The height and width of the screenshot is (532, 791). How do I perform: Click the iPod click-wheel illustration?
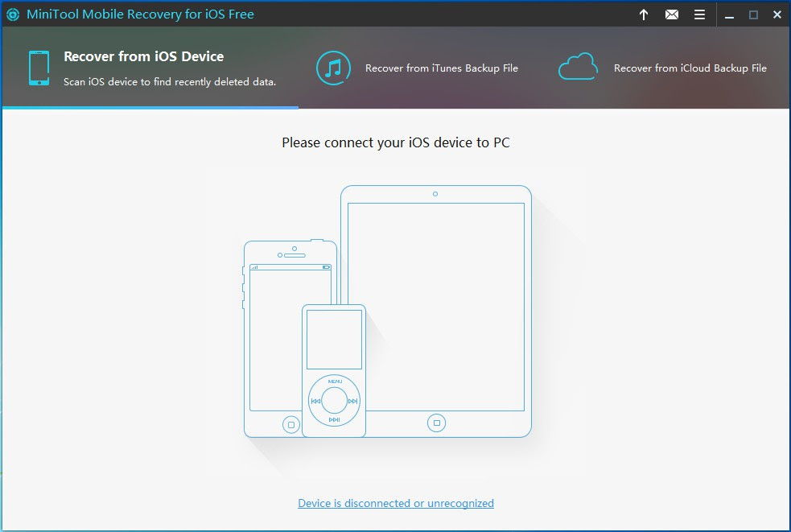point(334,370)
